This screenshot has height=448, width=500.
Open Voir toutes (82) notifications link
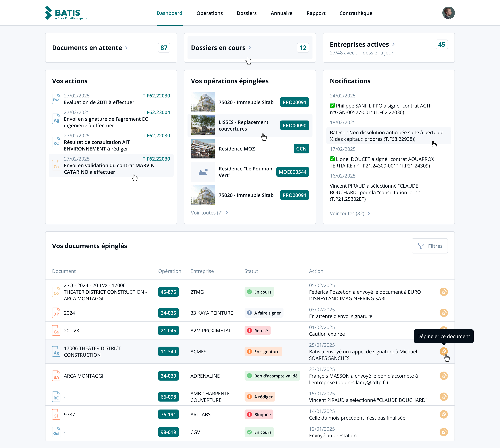(x=350, y=213)
